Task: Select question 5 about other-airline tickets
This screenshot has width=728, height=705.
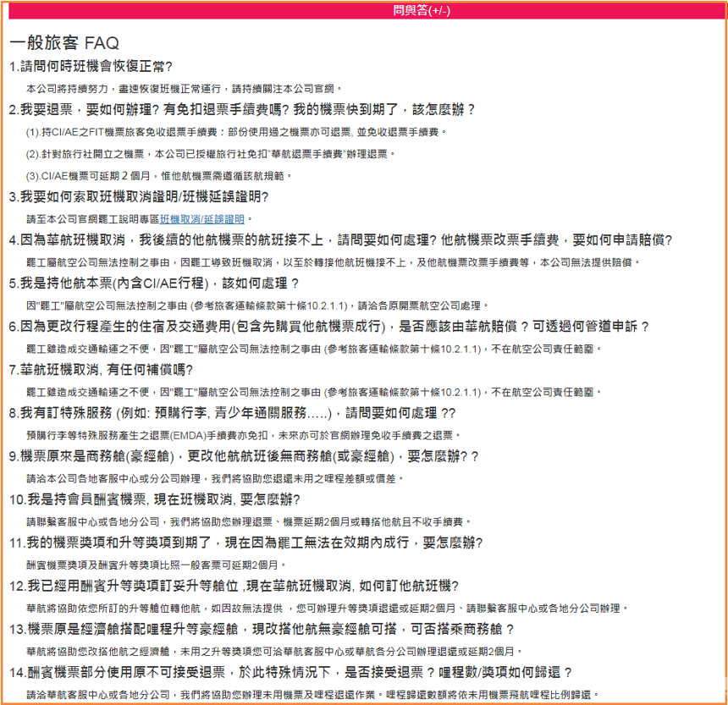Action: point(154,283)
